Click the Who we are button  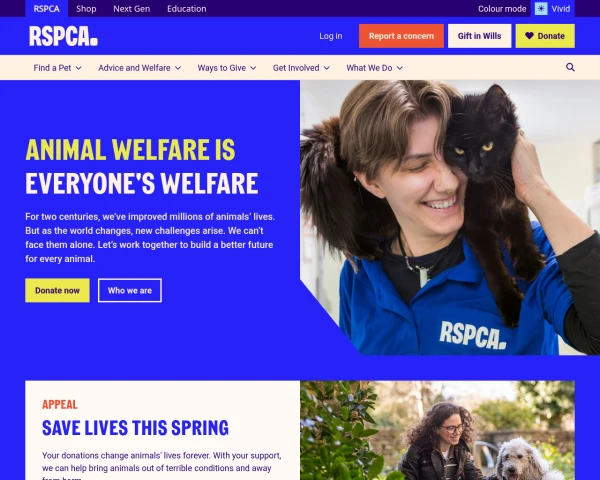130,290
